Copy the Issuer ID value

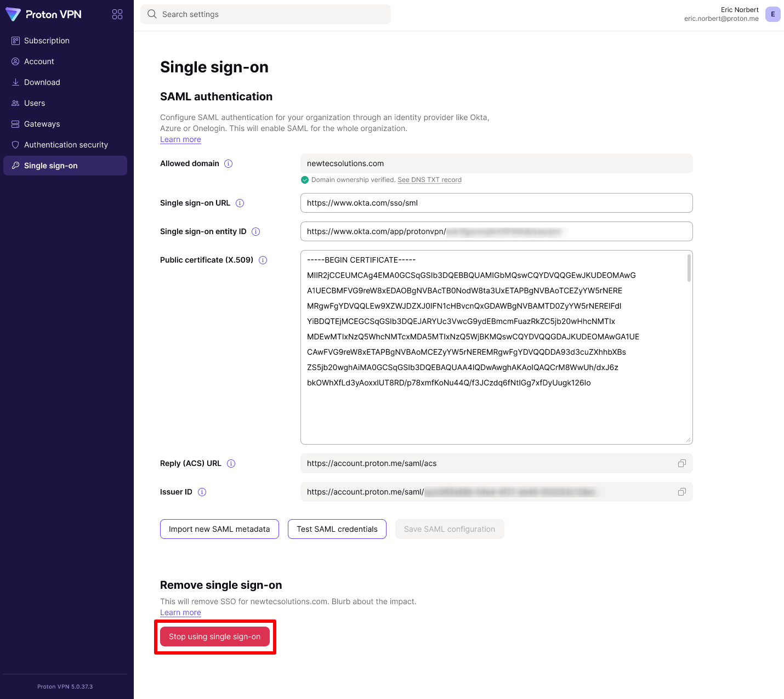681,492
